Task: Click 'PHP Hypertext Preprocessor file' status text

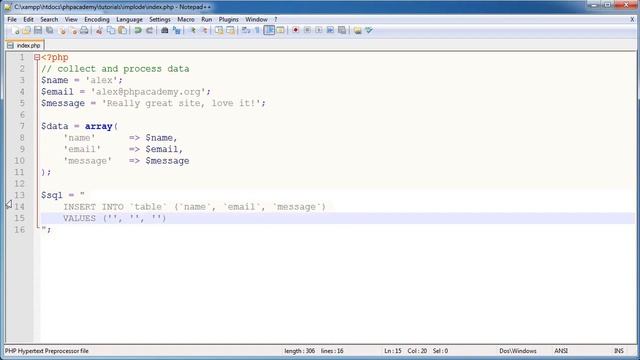Action: click(x=47, y=351)
